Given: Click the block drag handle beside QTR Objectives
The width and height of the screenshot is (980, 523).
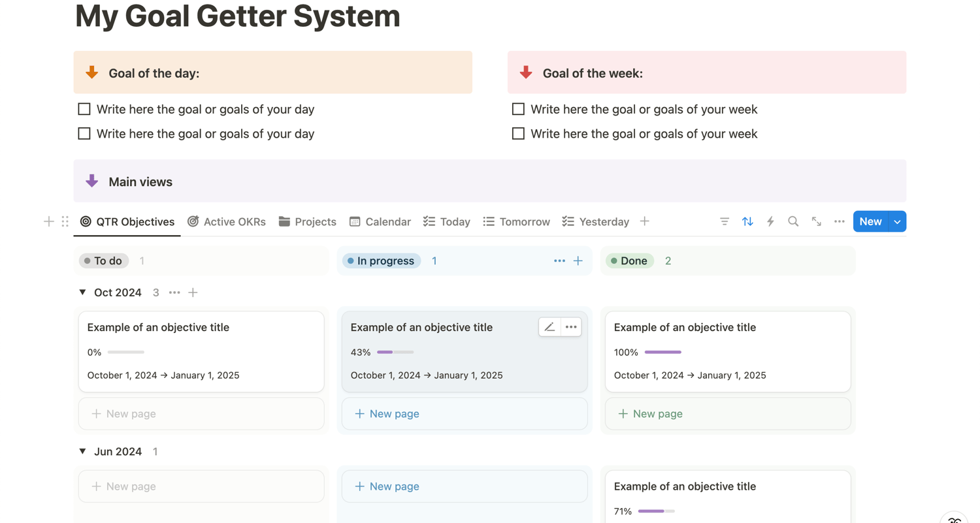Looking at the screenshot, I should pos(65,221).
